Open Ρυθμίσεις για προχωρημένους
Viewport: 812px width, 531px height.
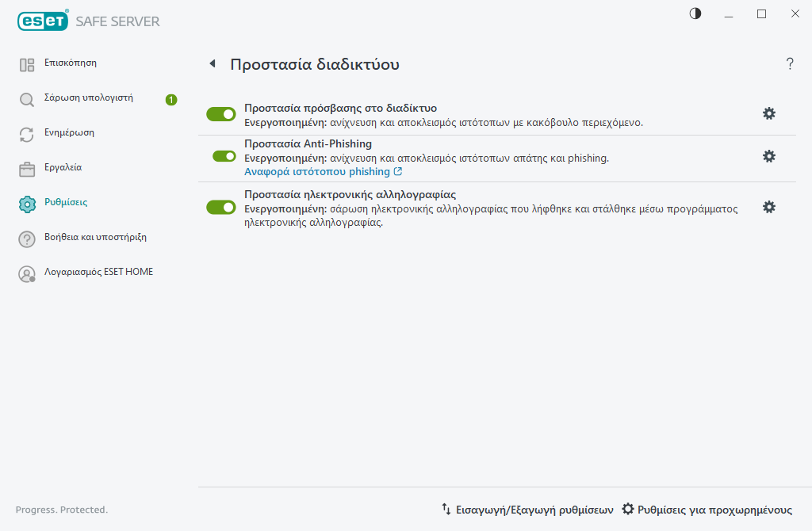click(707, 510)
